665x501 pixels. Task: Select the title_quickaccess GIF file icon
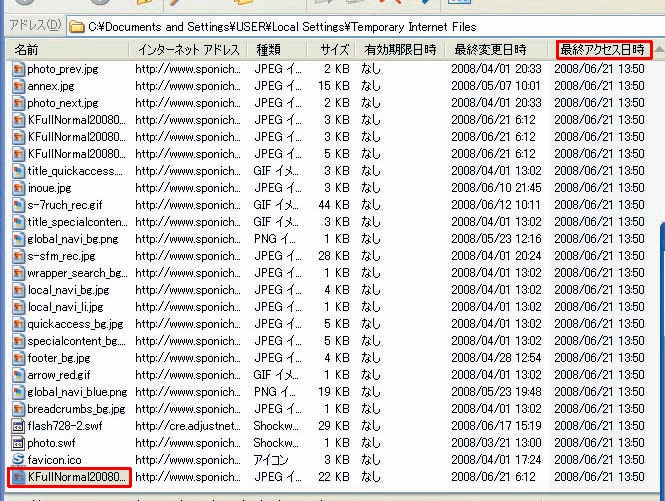pos(18,171)
